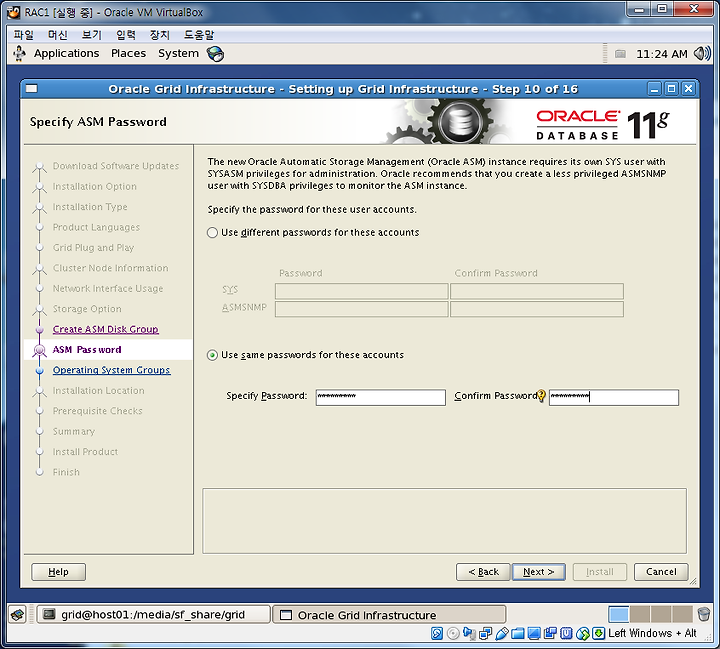720x649 pixels.
Task: Select 'Use different passwords for these accounts'
Action: coord(314,232)
